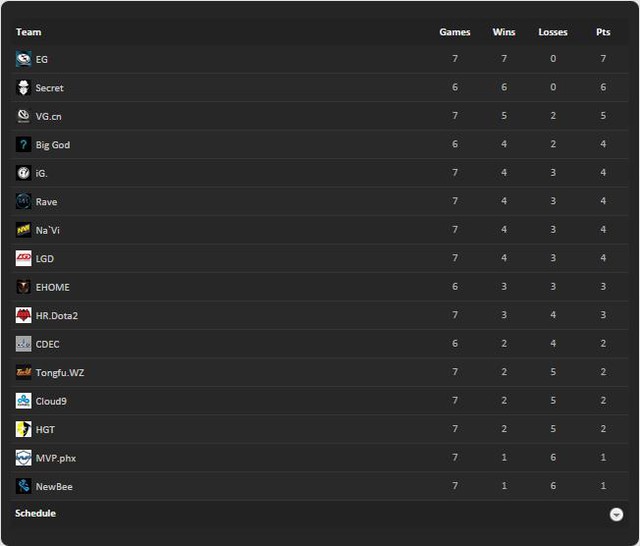This screenshot has width=640, height=546.
Task: Open the VG.cn team name link
Action: point(49,117)
